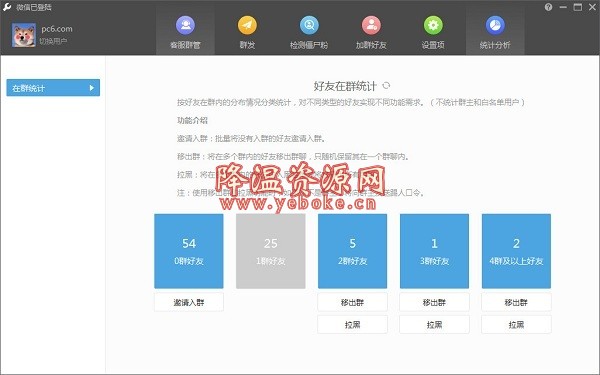Click 拉黑 under the 2群好友 tile
600x375 pixels.
[x=352, y=324]
